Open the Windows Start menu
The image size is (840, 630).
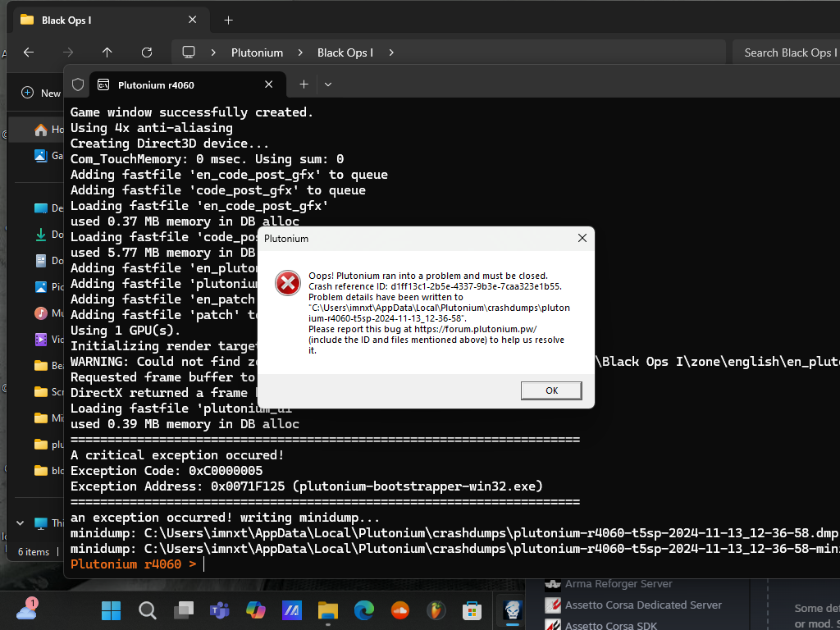click(110, 610)
